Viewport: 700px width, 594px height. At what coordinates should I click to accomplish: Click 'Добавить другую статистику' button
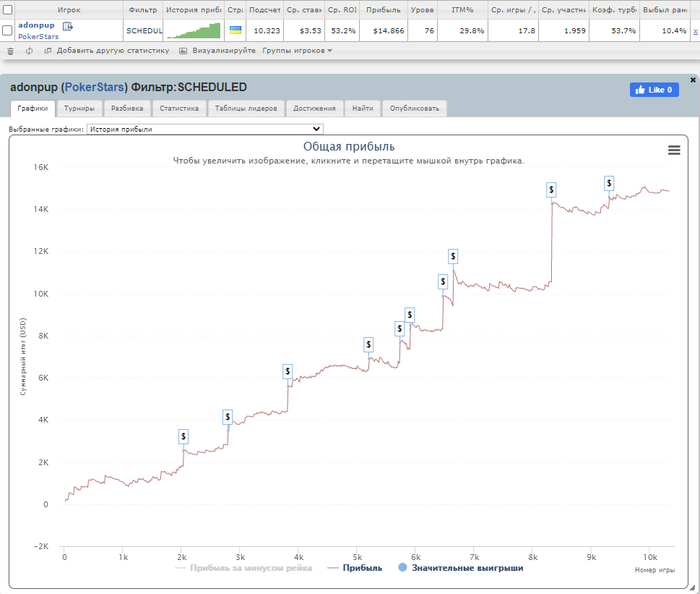(107, 51)
